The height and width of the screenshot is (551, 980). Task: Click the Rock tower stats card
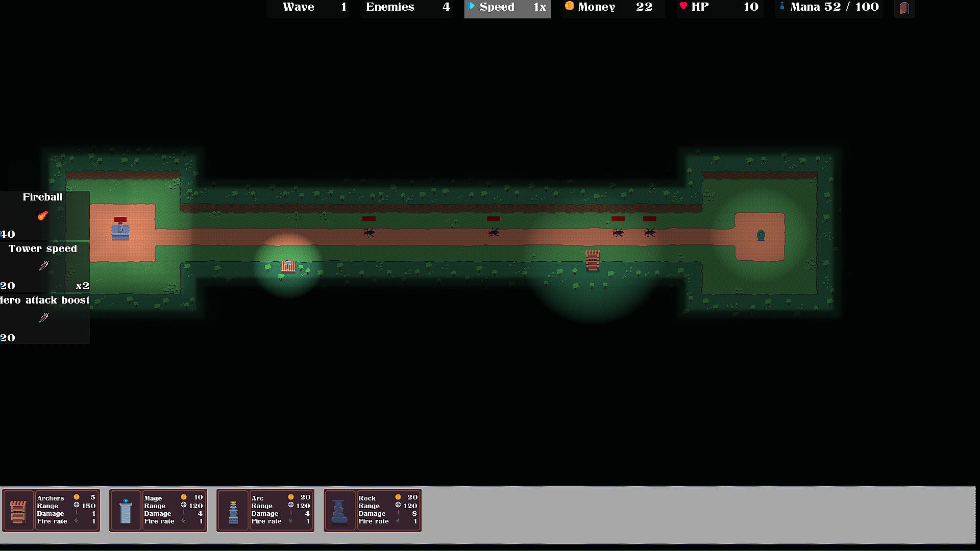pyautogui.click(x=388, y=510)
